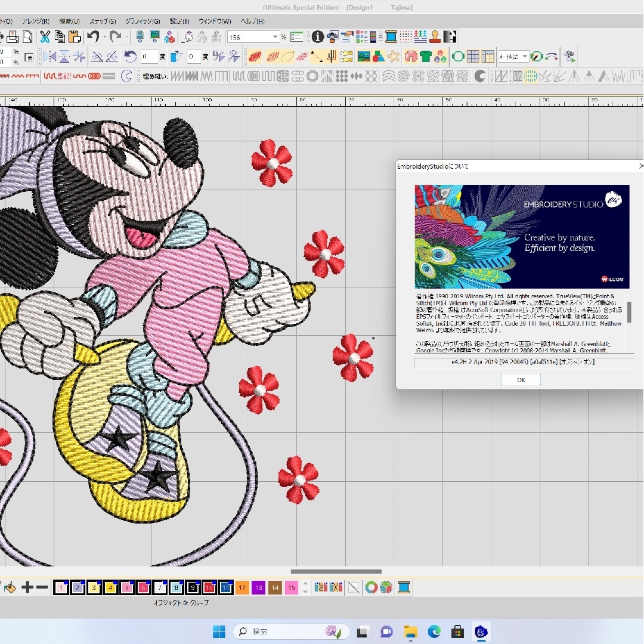Image resolution: width=644 pixels, height=644 pixels.
Task: Click the blue thread spool icon in top toolbar
Action: coord(391,37)
